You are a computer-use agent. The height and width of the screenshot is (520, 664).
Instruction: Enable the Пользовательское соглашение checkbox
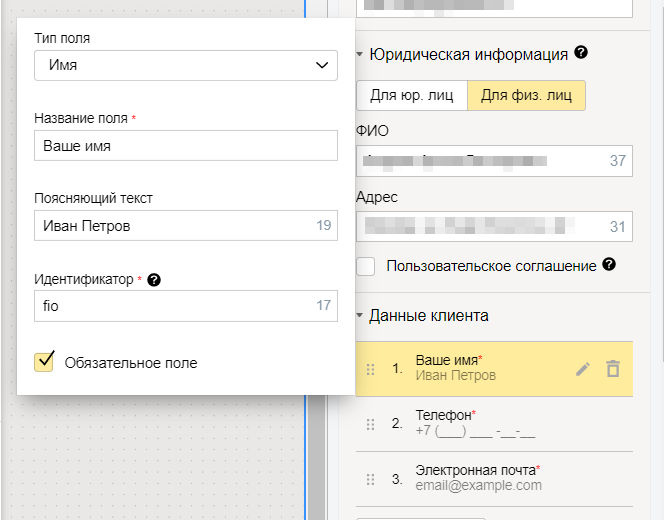point(366,266)
